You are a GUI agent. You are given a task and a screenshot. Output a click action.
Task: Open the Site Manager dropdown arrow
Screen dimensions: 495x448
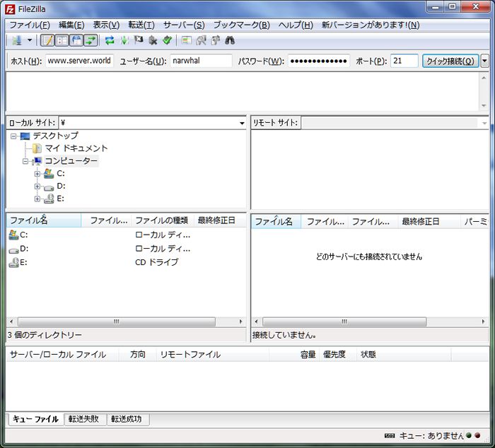coord(30,40)
